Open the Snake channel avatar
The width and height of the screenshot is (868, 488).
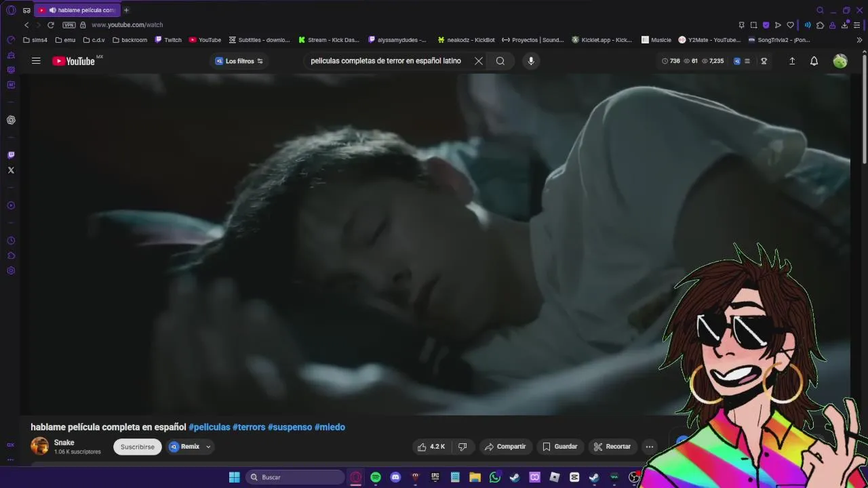(x=40, y=446)
